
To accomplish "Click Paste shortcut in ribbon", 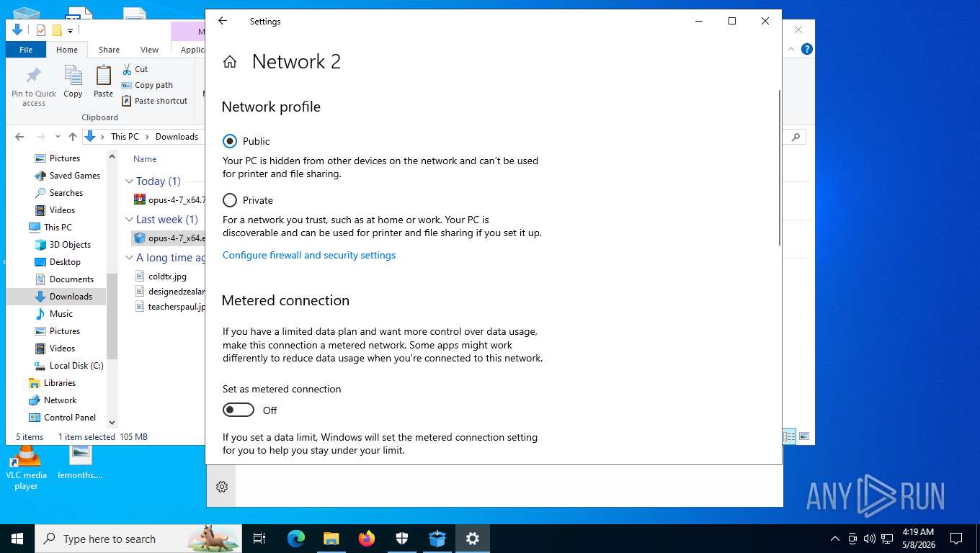I will 155,101.
